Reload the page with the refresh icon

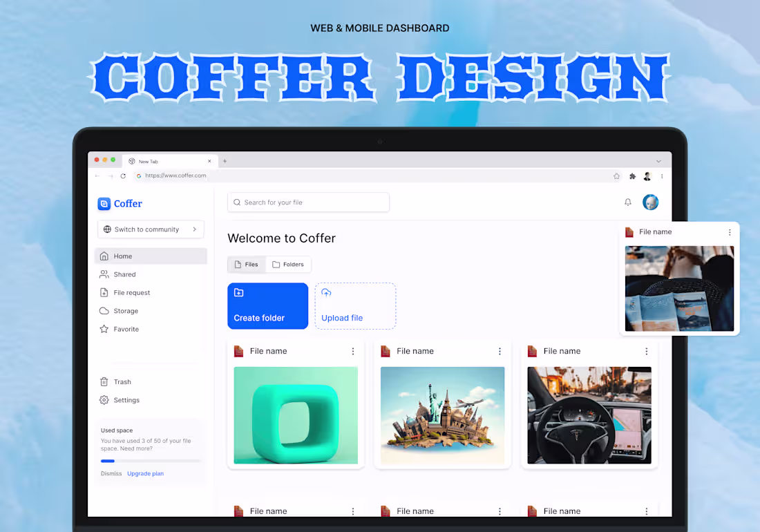click(124, 175)
